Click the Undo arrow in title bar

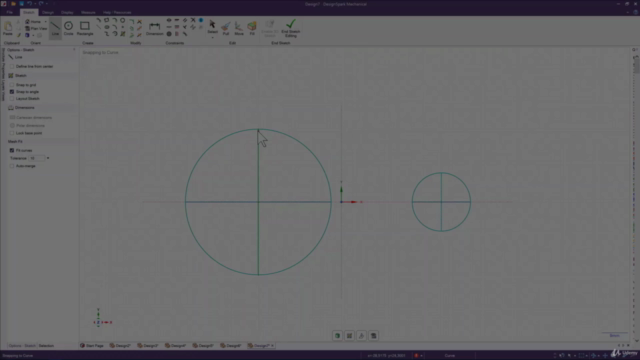[x=29, y=4]
